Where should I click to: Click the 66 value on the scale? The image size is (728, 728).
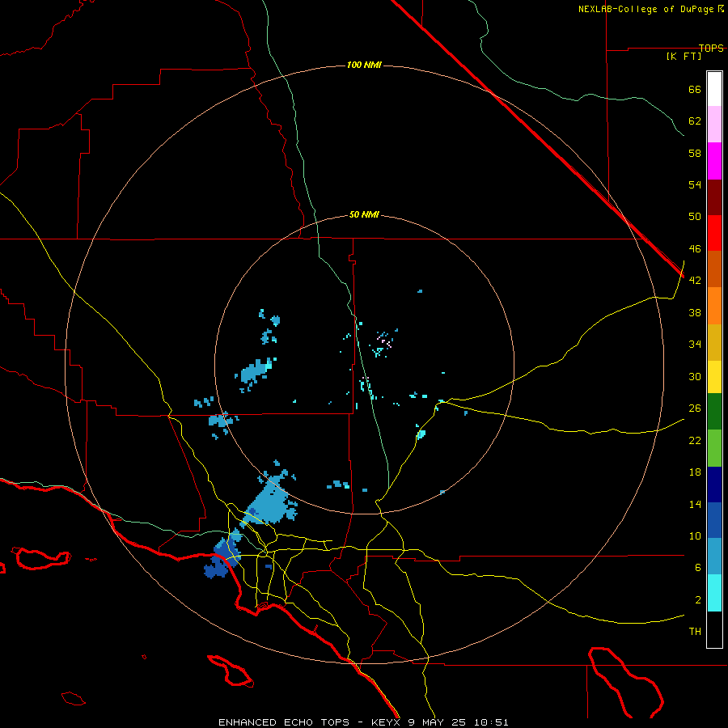click(x=695, y=90)
